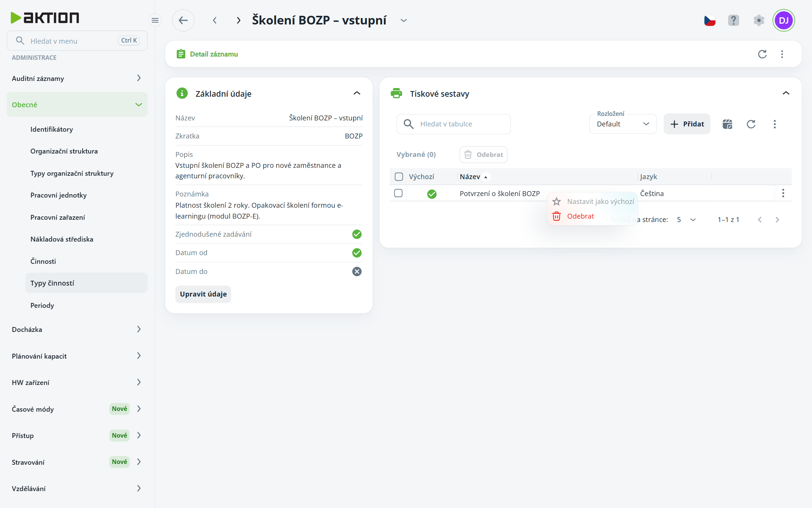Screen dimensions: 812x508
Task: Open the help question mark icon
Action: (x=733, y=20)
